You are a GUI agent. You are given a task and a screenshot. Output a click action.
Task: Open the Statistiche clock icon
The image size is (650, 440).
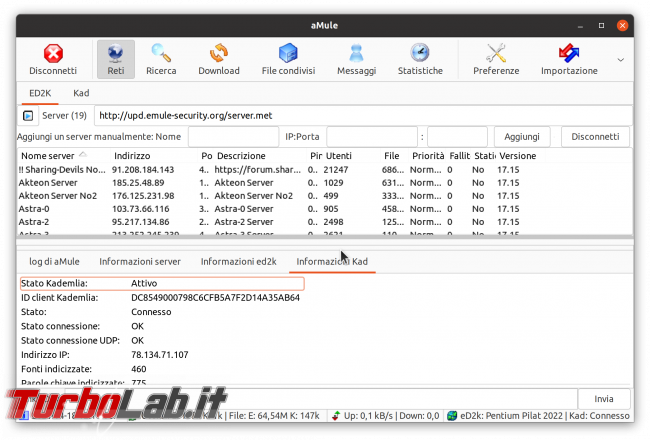point(420,59)
